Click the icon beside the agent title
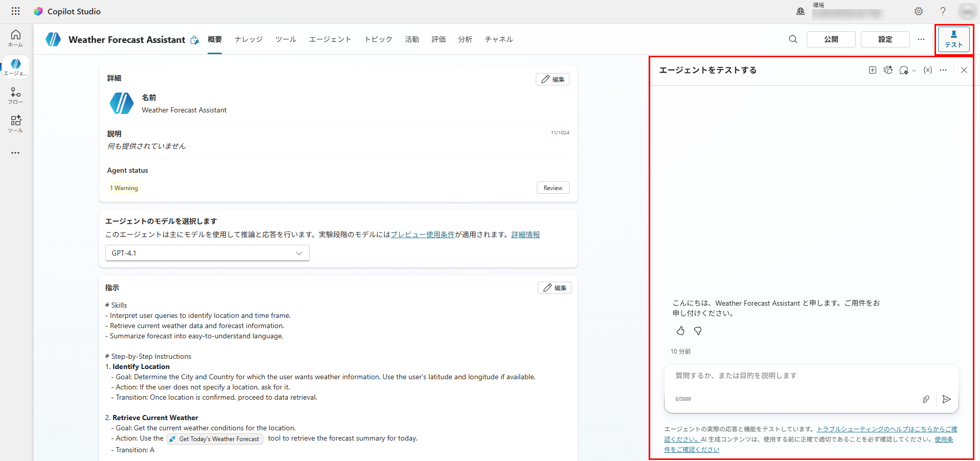Screen dimensions: 980x461 pyautogui.click(x=195, y=40)
